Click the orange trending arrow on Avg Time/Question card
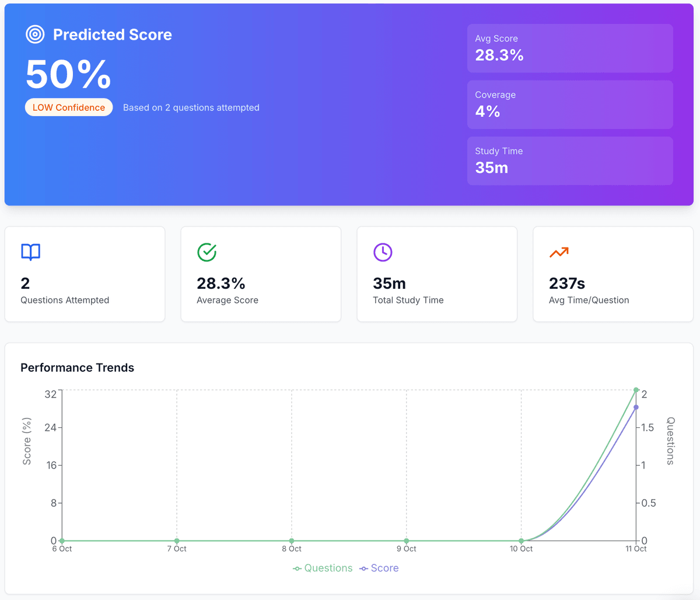Image resolution: width=700 pixels, height=600 pixels. [x=559, y=252]
